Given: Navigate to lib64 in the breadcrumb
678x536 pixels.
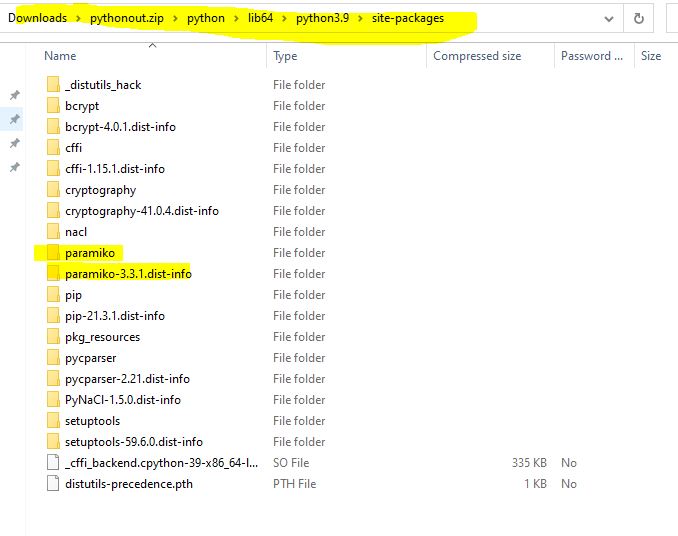Looking at the screenshot, I should 260,18.
